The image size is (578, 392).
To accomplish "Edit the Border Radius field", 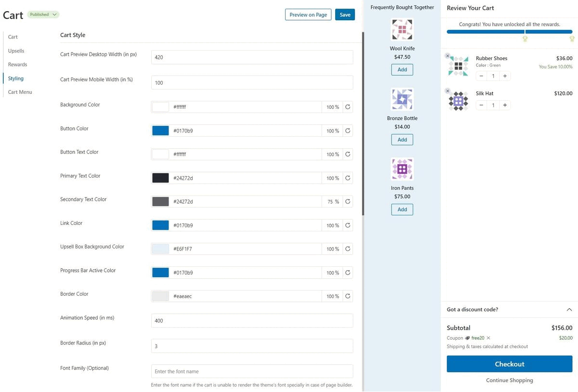I will tap(252, 346).
